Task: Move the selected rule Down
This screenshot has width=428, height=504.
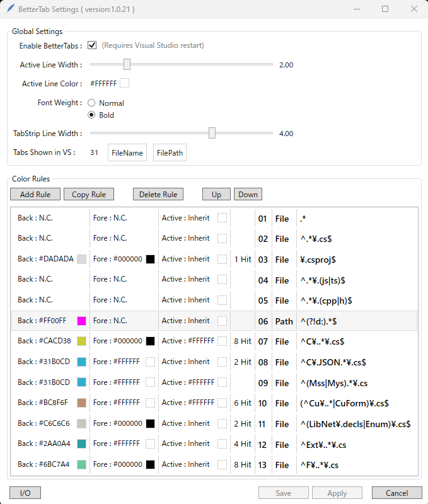Action: (x=247, y=194)
